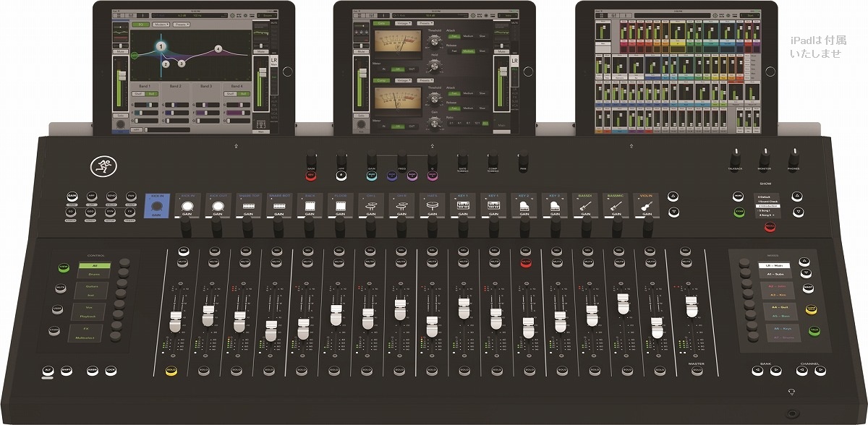Image resolution: width=868 pixels, height=425 pixels.
Task: Toggle the green EQ on button on left iPad
Action: pyautogui.click(x=141, y=25)
